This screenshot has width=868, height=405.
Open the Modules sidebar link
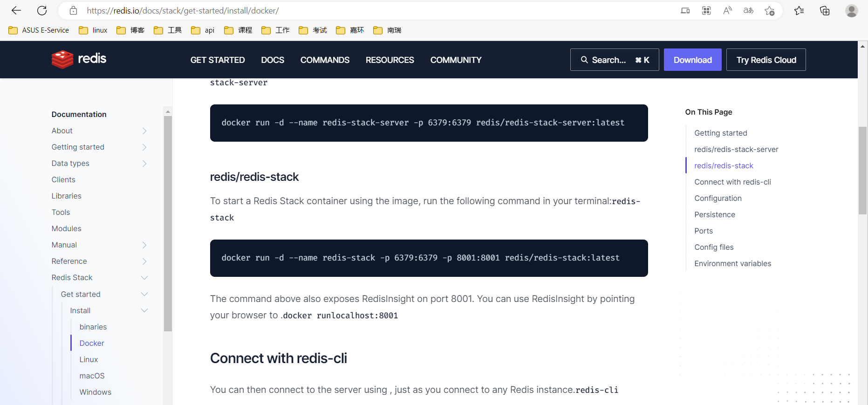66,229
